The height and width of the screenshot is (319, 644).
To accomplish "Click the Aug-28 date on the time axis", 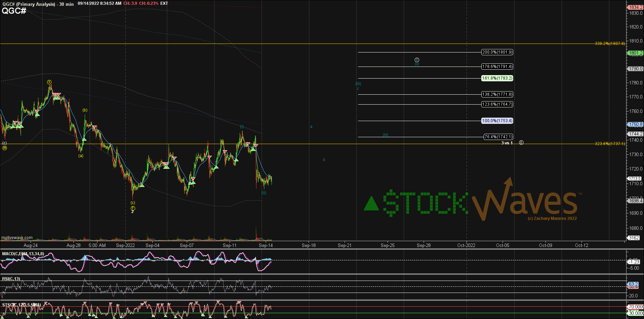I will pyautogui.click(x=73, y=245).
